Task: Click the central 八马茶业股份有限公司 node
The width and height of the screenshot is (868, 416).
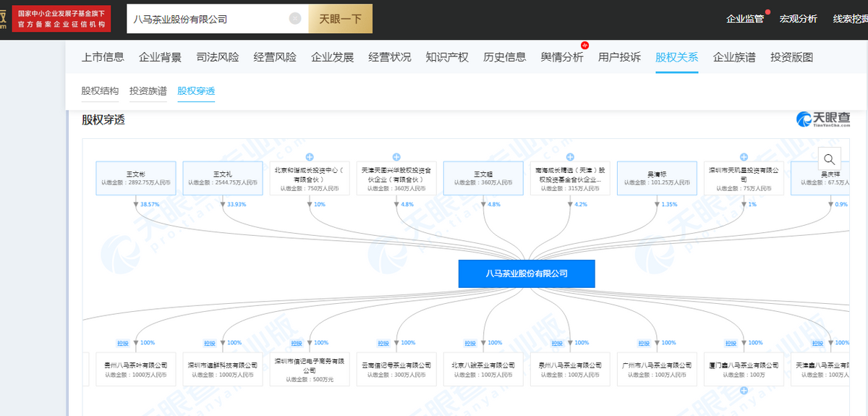Action: 527,273
